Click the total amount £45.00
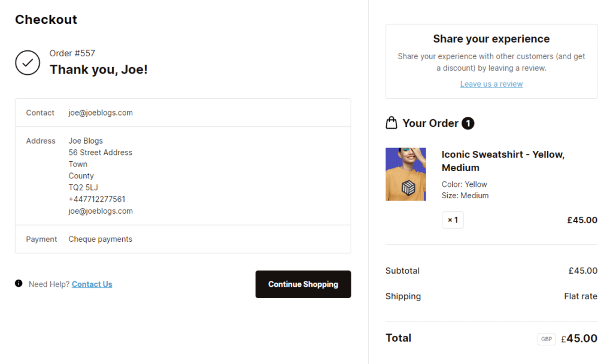 click(x=579, y=338)
